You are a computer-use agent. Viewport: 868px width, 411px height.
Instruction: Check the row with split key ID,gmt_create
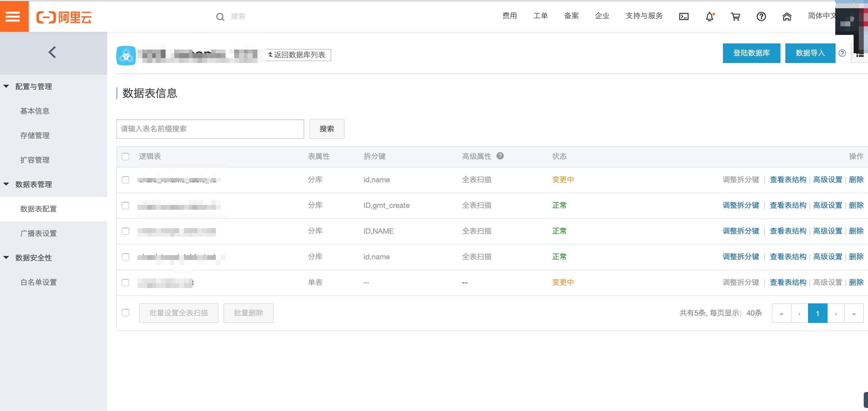[125, 206]
